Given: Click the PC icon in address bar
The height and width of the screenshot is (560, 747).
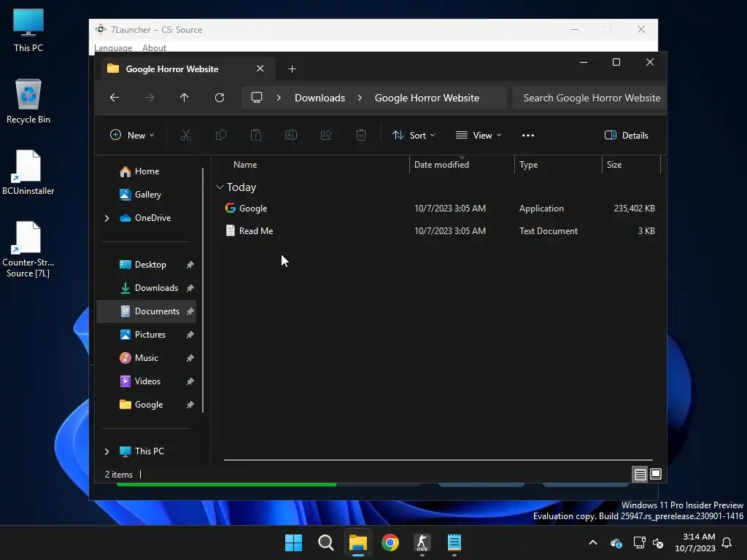Looking at the screenshot, I should 257,98.
